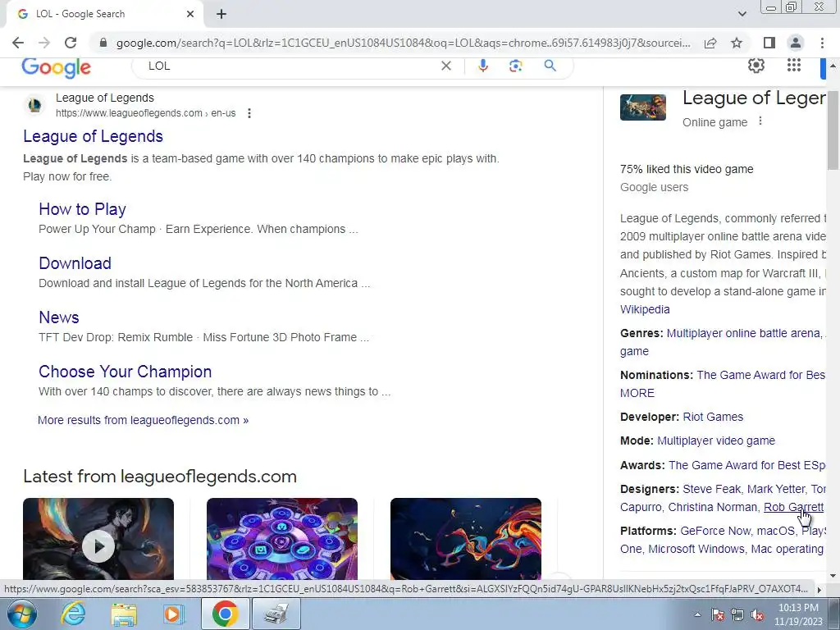Click the address bar URL
840x630 pixels.
[x=403, y=43]
